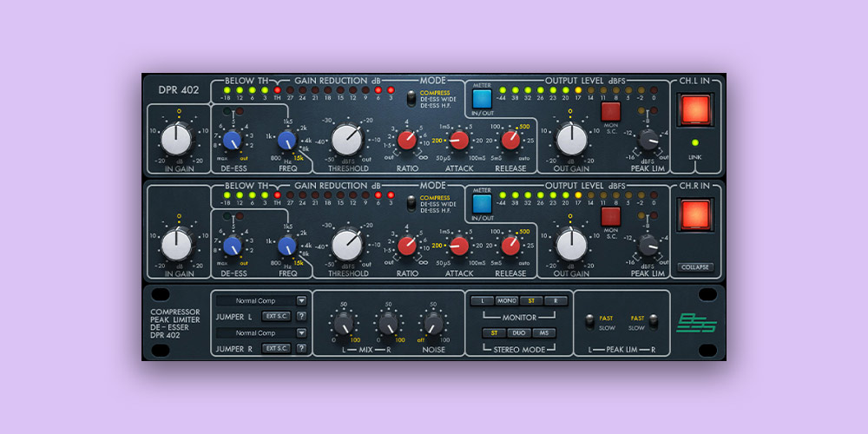
Task: Click the dark PEAK LIM knob on channel L
Action: click(648, 140)
